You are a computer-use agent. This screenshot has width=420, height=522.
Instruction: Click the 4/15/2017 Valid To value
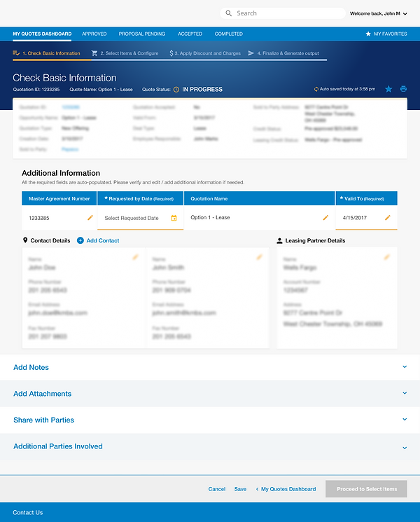354,218
